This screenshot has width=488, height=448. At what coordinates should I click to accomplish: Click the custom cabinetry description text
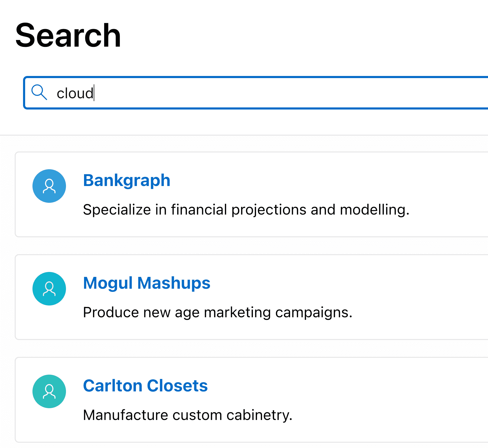[x=188, y=415]
